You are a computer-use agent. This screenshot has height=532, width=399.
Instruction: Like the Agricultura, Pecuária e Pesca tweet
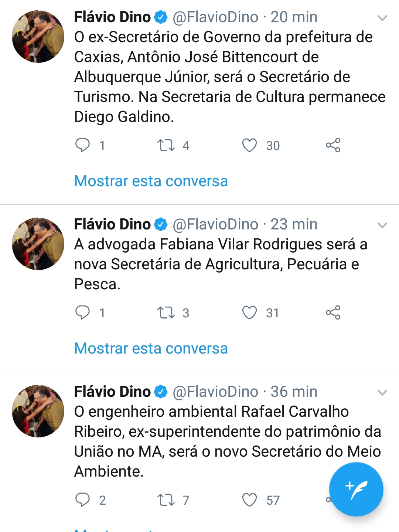click(x=249, y=313)
